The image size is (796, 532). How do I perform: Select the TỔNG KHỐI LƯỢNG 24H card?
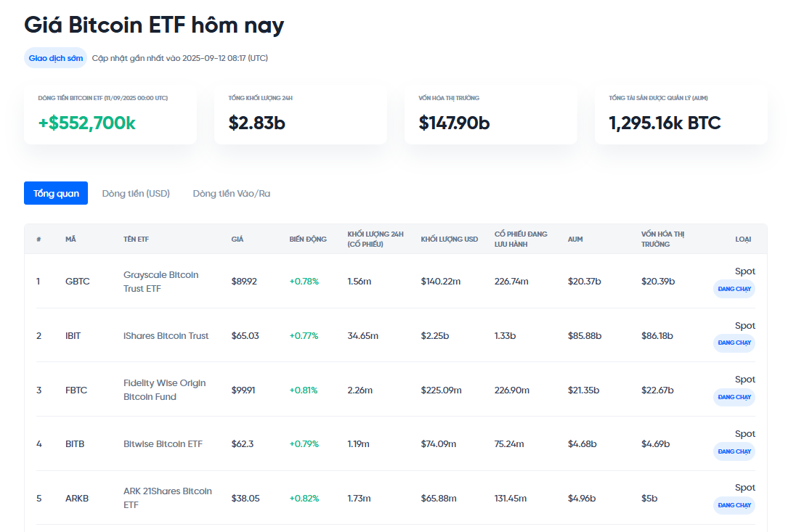pyautogui.click(x=301, y=114)
